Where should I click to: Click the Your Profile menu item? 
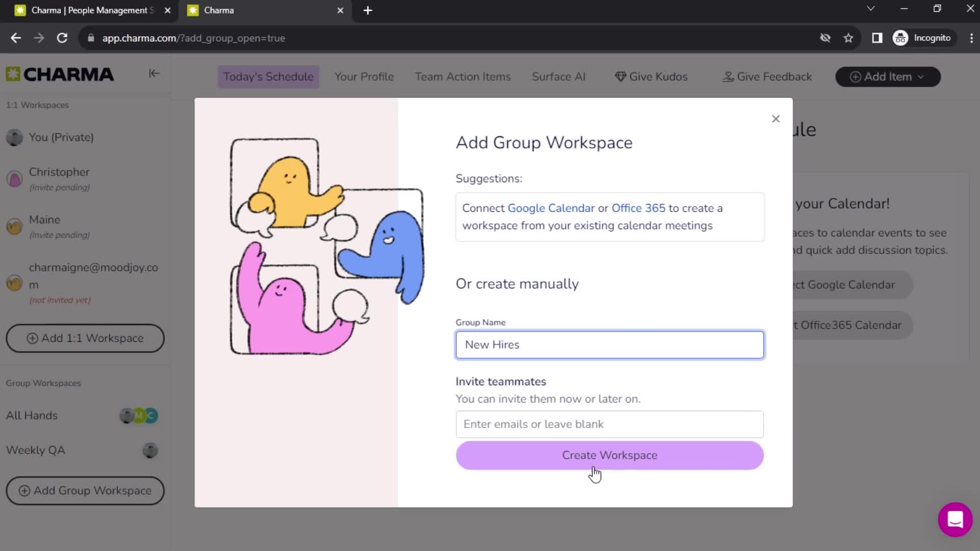365,77
